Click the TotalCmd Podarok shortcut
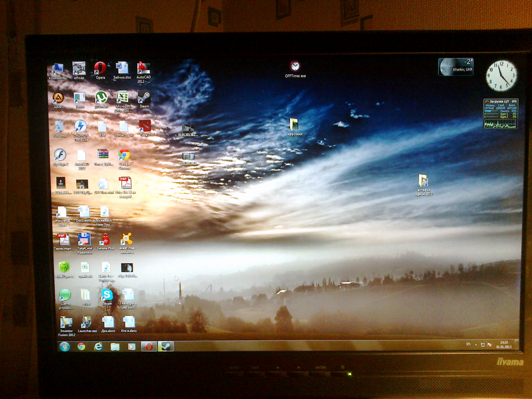 (84, 240)
